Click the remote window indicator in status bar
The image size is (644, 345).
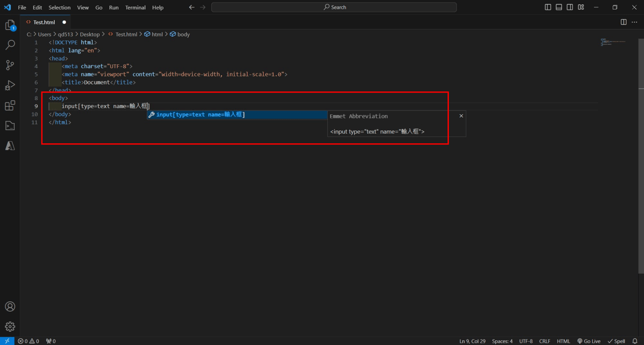coord(7,341)
